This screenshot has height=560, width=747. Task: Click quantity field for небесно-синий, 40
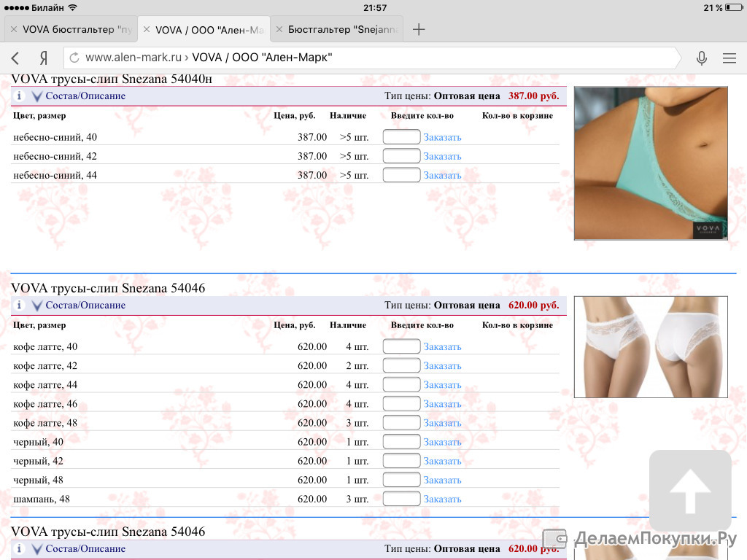402,136
